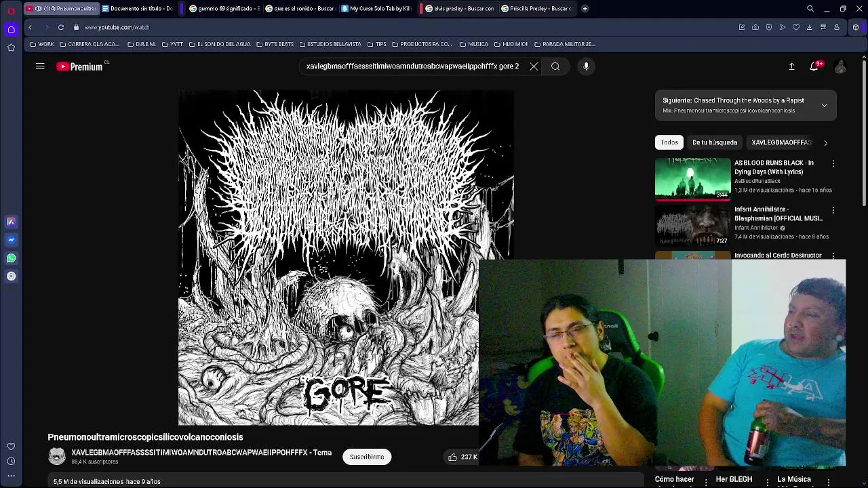Open Opera sidebar home icon

point(11,29)
